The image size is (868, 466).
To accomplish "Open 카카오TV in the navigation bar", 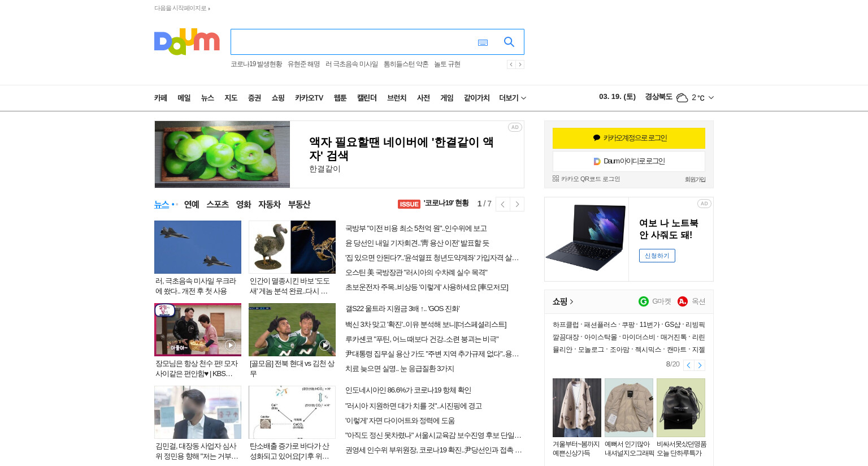I will coord(309,98).
